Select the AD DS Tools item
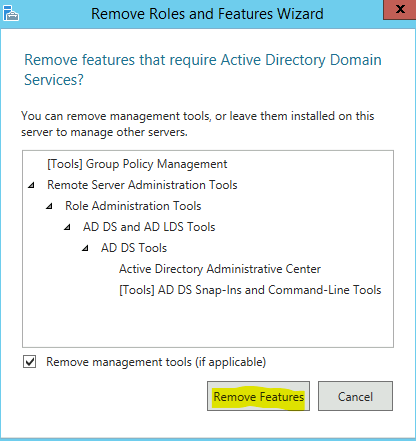Viewport: 416px width, 441px height. coord(134,248)
